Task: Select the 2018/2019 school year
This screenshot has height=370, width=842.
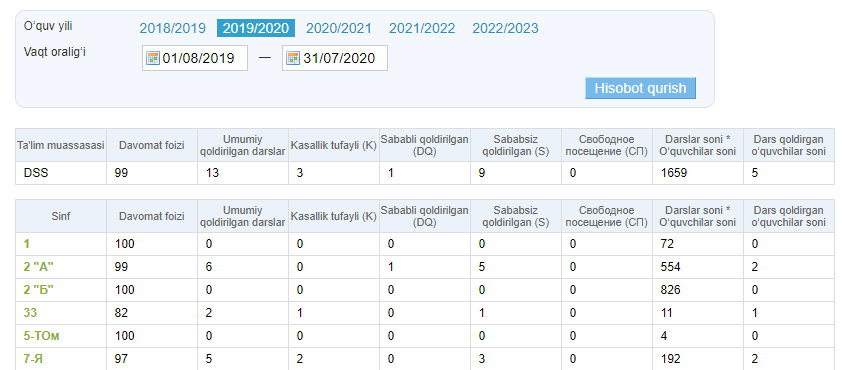Action: (x=172, y=28)
